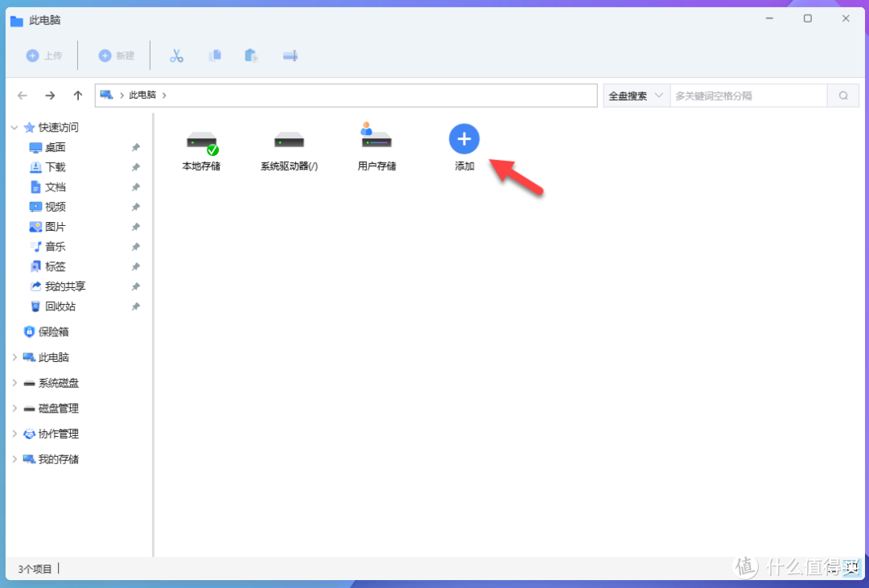
Task: Click the Paste icon in the toolbar
Action: click(x=250, y=55)
